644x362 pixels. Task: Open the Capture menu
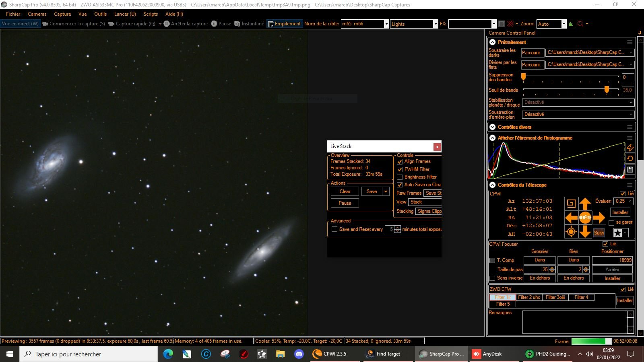click(x=62, y=14)
